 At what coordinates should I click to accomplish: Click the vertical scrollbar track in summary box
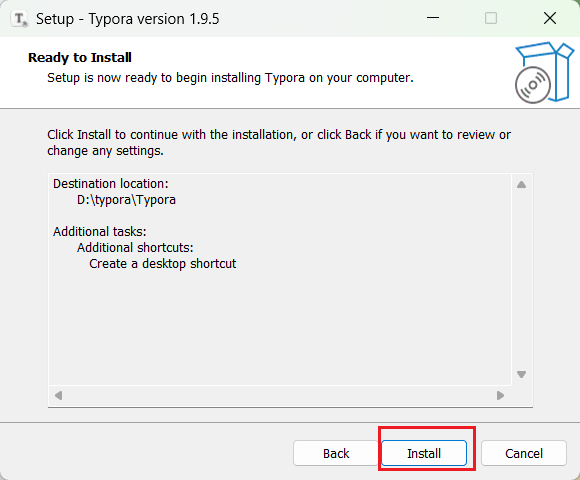521,280
